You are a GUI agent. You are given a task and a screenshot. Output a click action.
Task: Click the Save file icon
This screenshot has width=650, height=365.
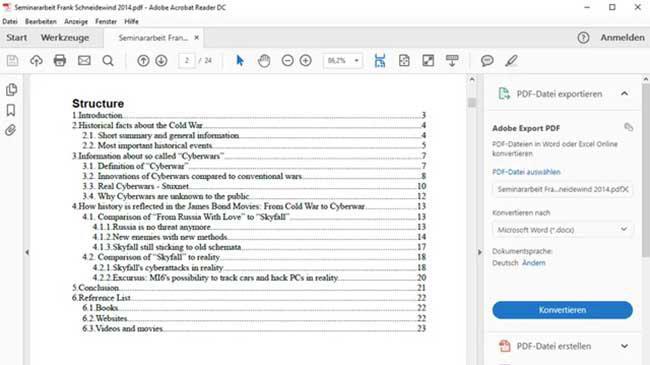12,61
